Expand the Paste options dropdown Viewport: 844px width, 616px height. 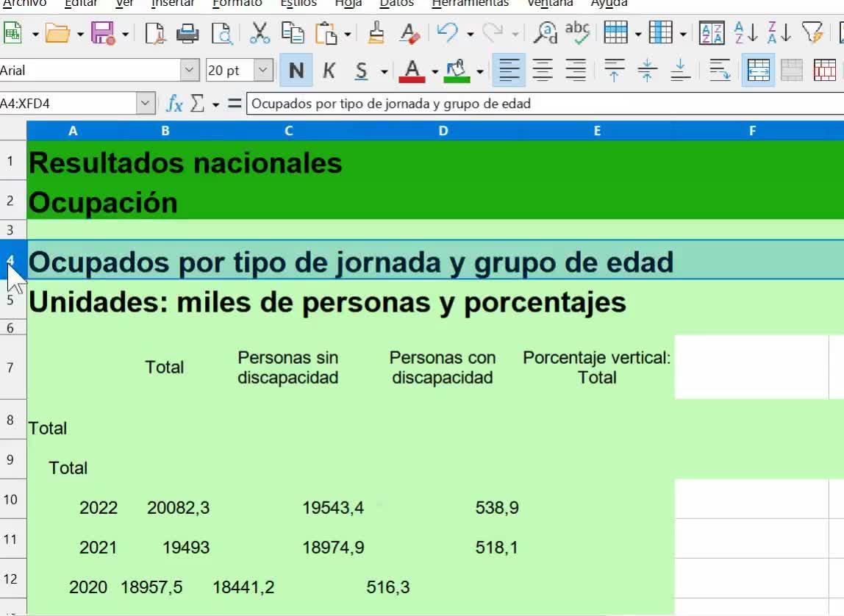click(x=348, y=35)
